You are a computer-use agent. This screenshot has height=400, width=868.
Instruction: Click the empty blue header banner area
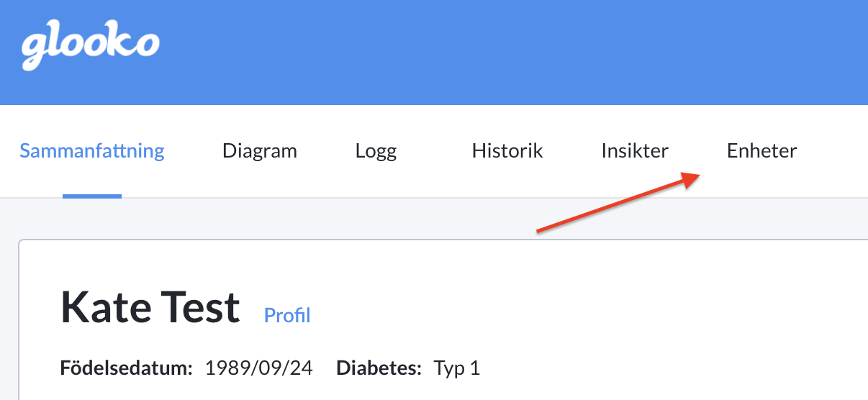pos(504,52)
